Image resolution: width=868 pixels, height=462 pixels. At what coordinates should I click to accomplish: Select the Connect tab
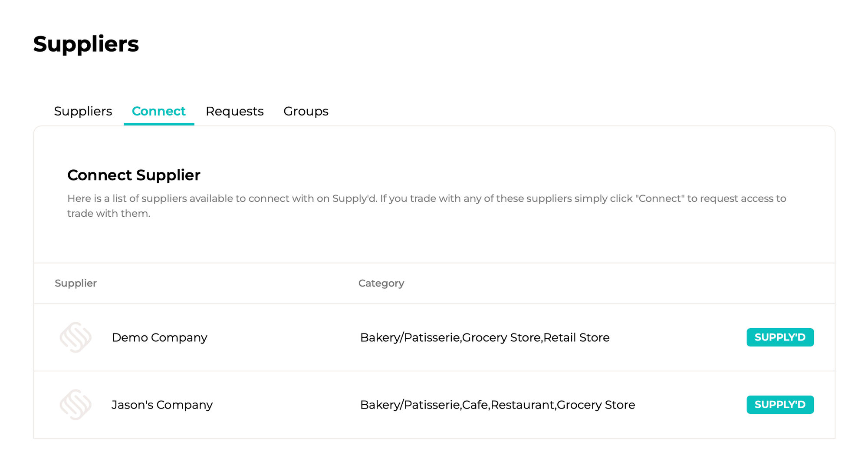tap(158, 111)
